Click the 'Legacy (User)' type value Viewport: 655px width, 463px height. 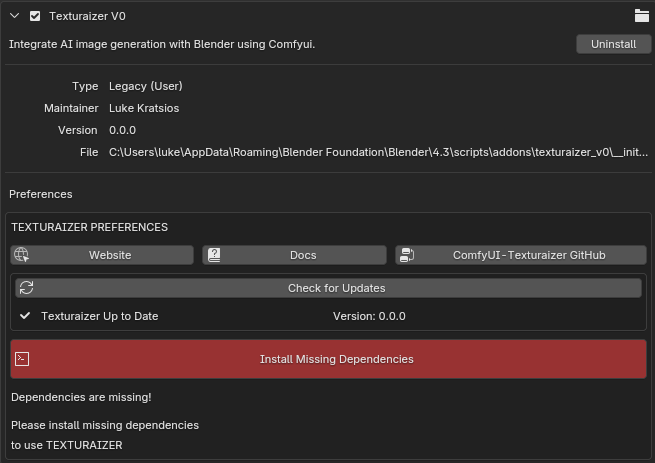click(146, 86)
